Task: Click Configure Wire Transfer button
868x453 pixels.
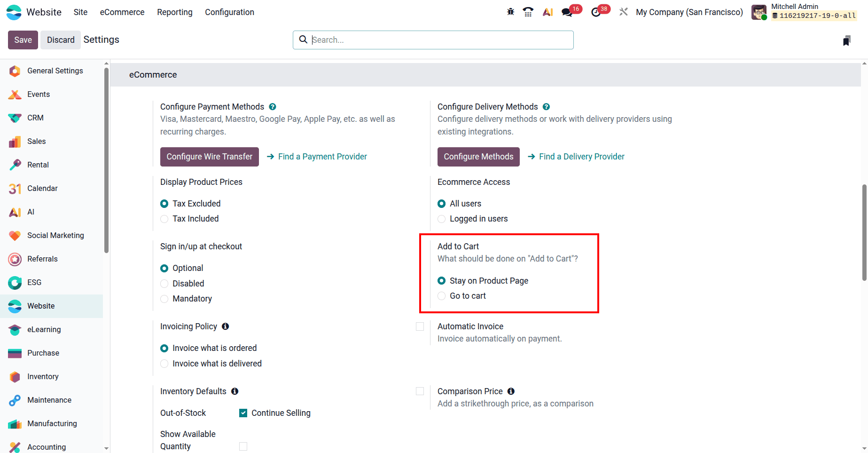Action: [210, 157]
